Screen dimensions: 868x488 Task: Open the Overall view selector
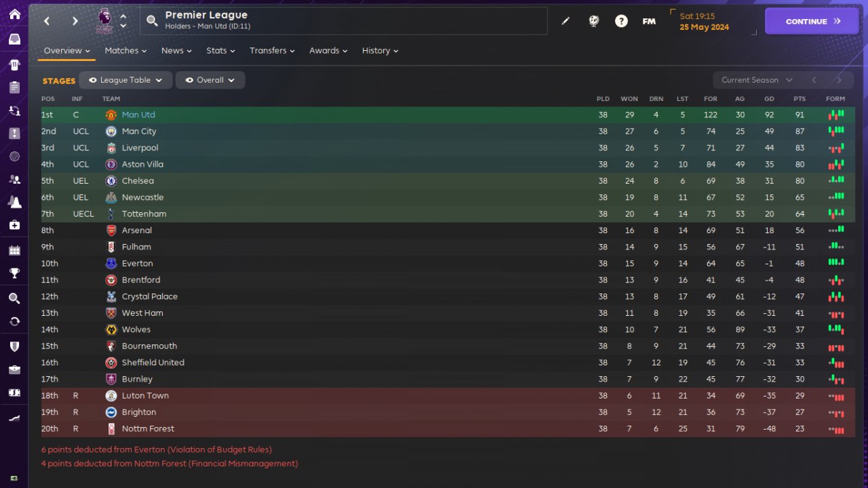click(x=210, y=80)
